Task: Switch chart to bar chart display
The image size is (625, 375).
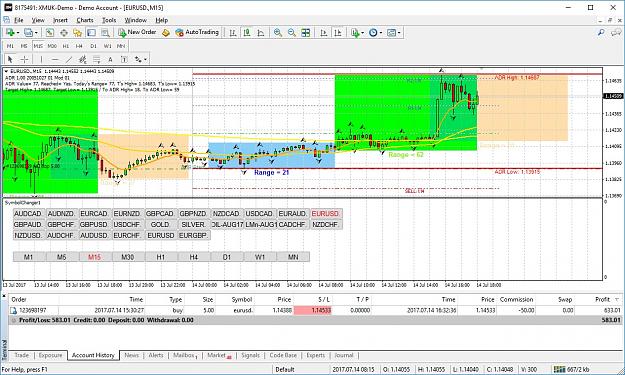Action: click(233, 33)
